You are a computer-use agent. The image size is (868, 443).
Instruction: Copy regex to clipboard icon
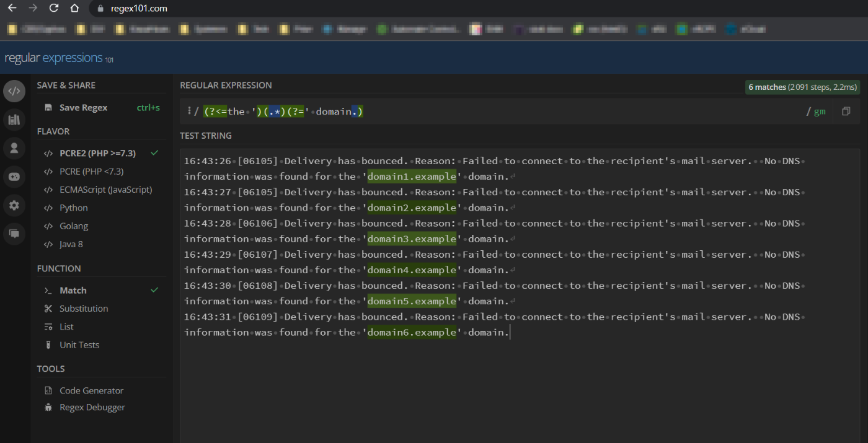click(846, 112)
